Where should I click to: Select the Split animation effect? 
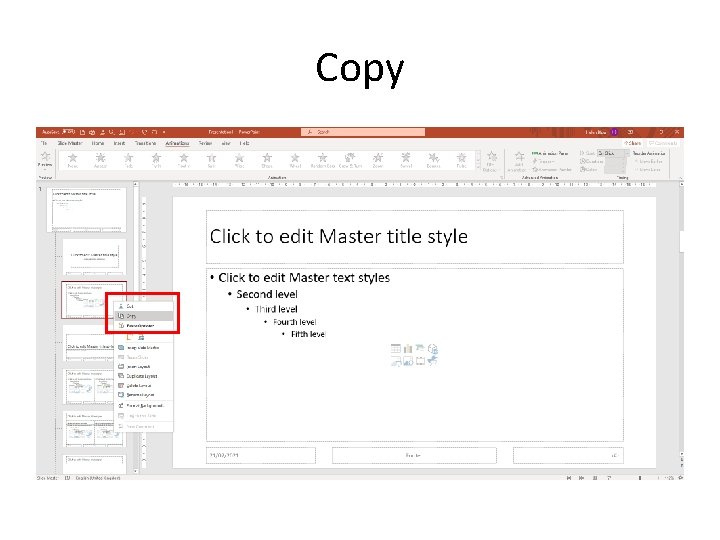(211, 160)
